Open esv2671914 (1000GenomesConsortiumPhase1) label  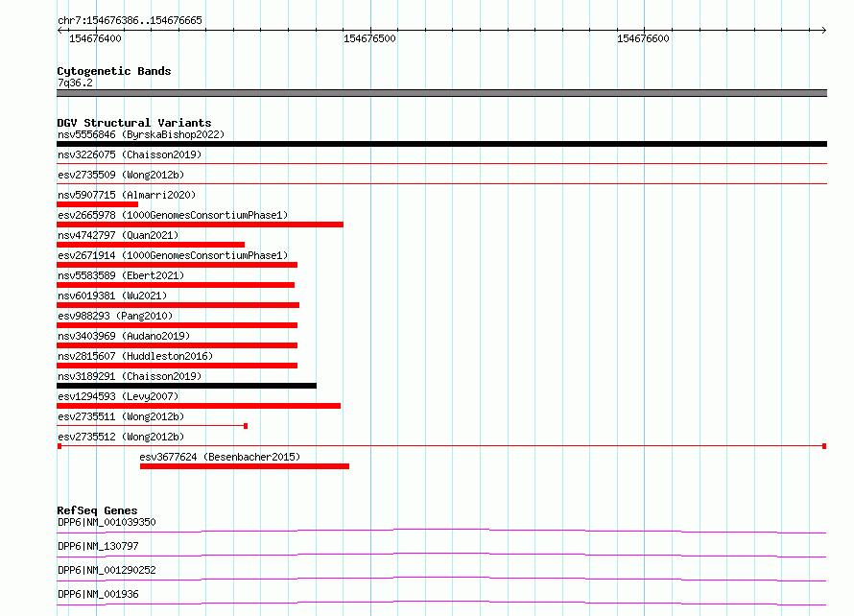coord(173,255)
